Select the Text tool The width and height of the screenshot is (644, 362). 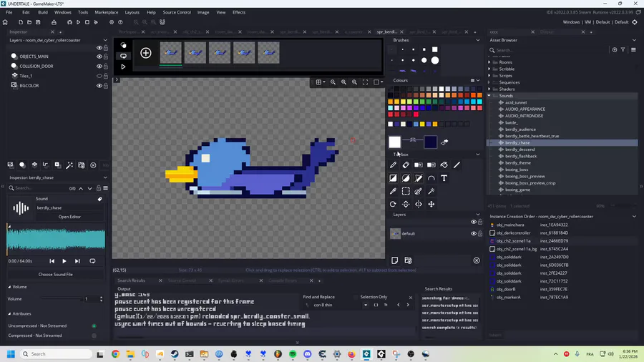point(444,178)
